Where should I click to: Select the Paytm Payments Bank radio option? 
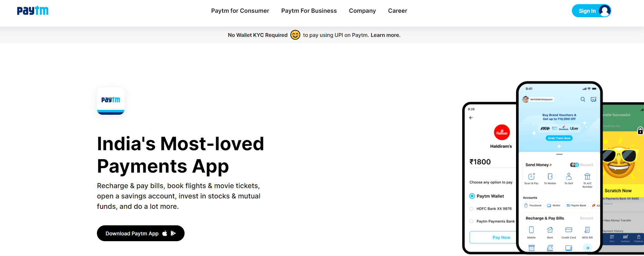471,221
